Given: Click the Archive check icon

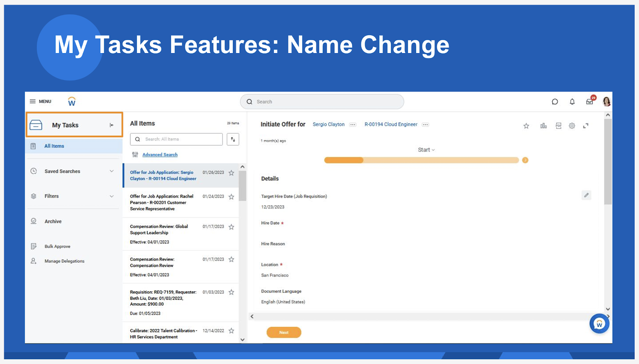Looking at the screenshot, I should (x=34, y=221).
